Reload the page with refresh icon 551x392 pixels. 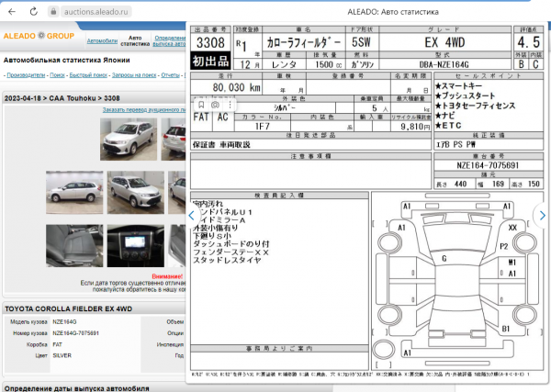pyautogui.click(x=33, y=12)
